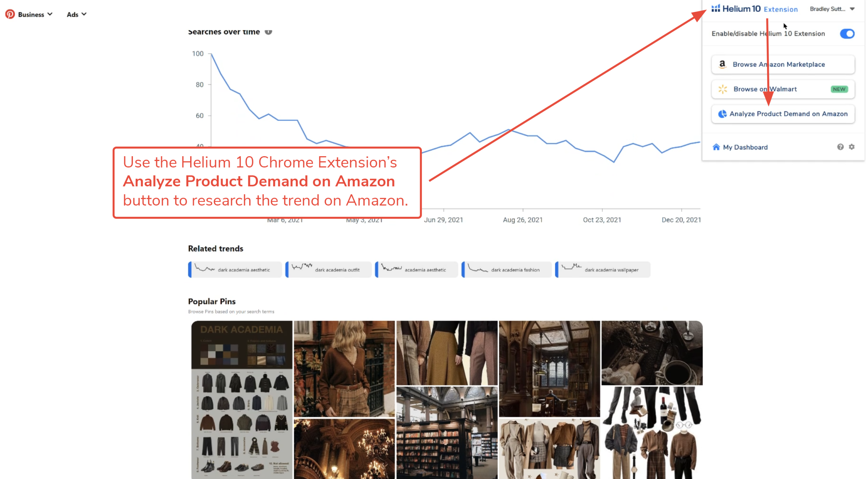The width and height of the screenshot is (868, 479).
Task: Expand the Ads dropdown menu
Action: 77,14
